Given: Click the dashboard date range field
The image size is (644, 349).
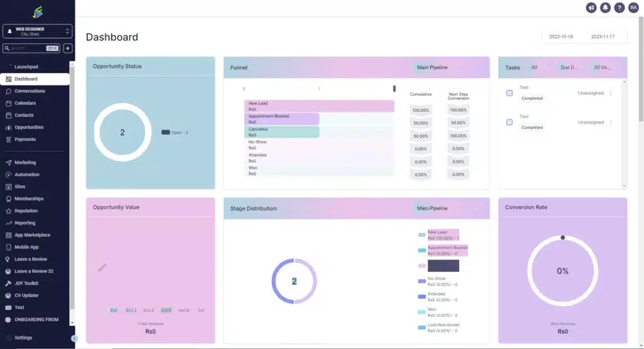Looking at the screenshot, I should (x=584, y=37).
